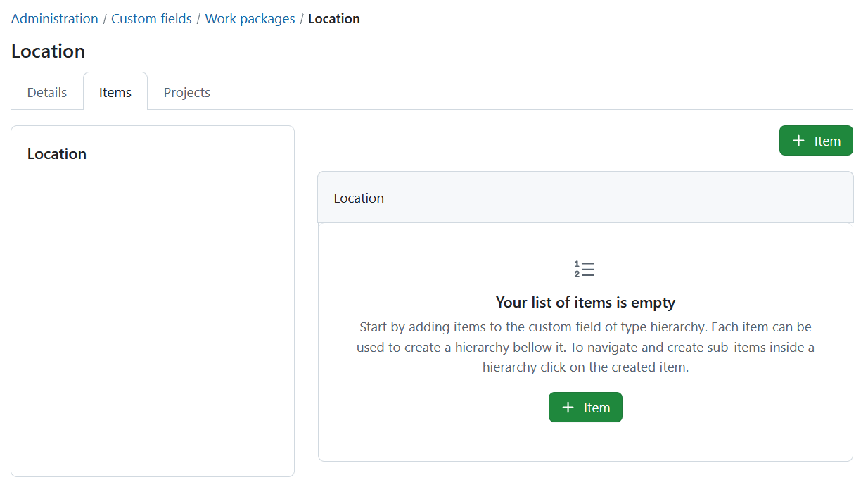Click the instructional text about adding hierarchy items
868x480 pixels.
point(585,346)
